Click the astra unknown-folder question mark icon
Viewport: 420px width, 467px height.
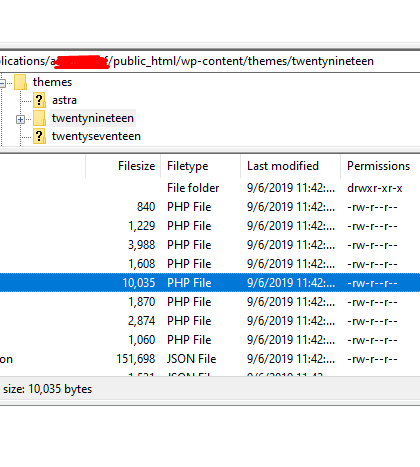[39, 100]
